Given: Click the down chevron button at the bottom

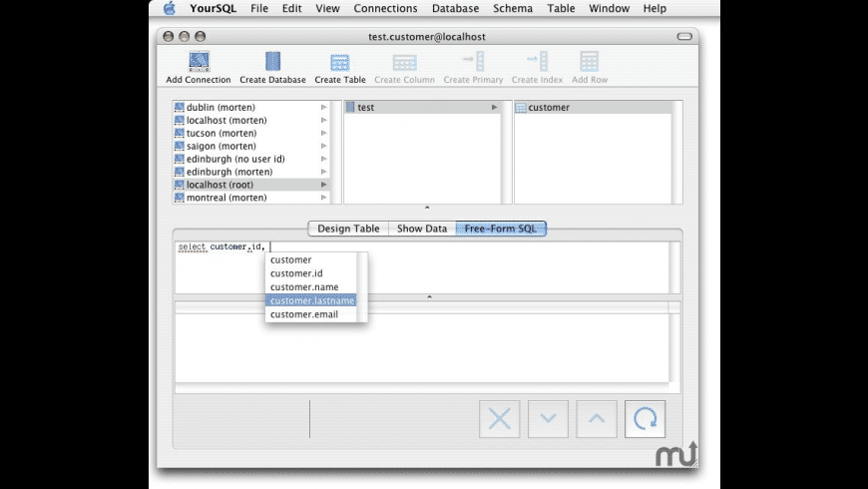Looking at the screenshot, I should (548, 419).
